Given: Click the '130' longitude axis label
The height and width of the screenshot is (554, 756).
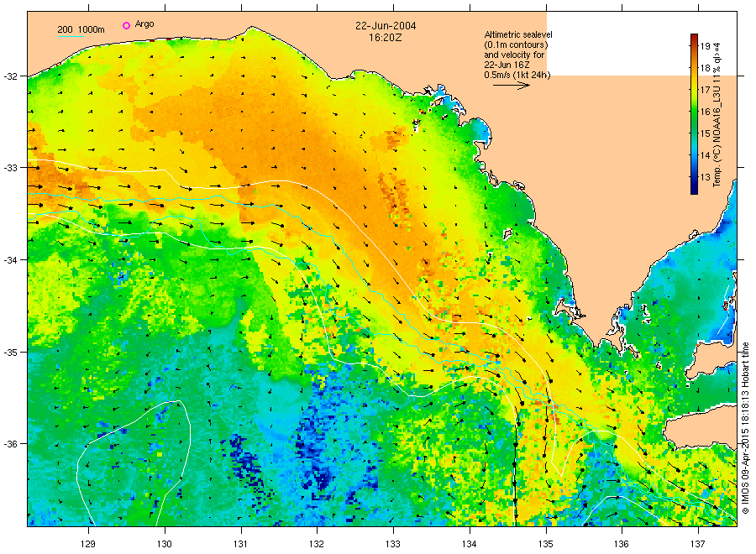Looking at the screenshot, I should pos(165,544).
